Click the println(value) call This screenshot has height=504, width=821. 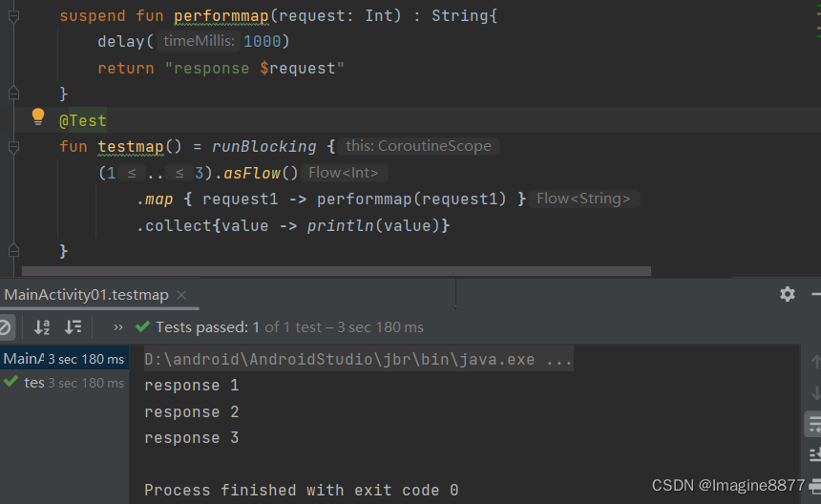coord(373,226)
